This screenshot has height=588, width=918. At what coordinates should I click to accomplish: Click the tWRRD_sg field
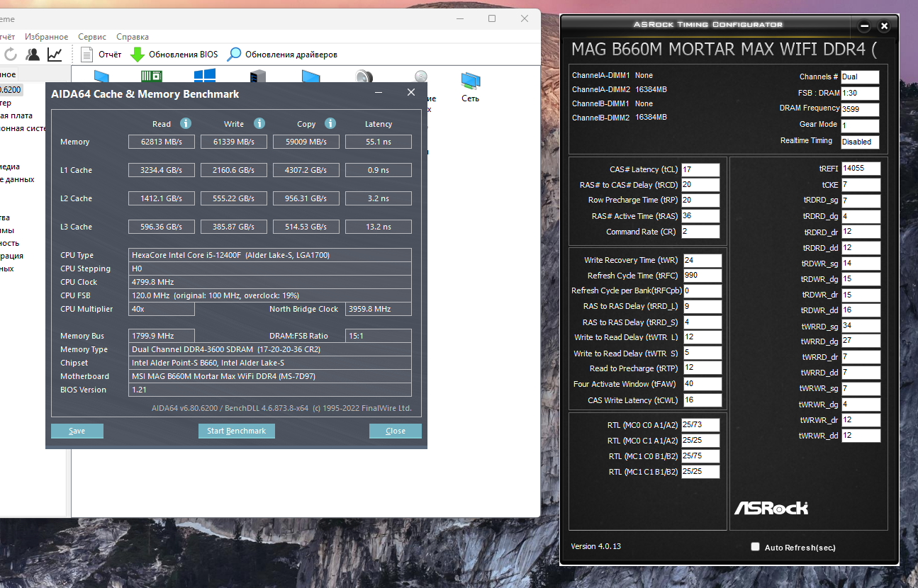point(861,327)
